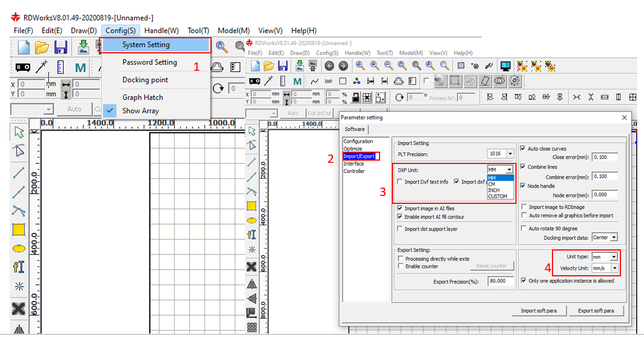
Task: Select Controller in settings list
Action: pos(354,171)
